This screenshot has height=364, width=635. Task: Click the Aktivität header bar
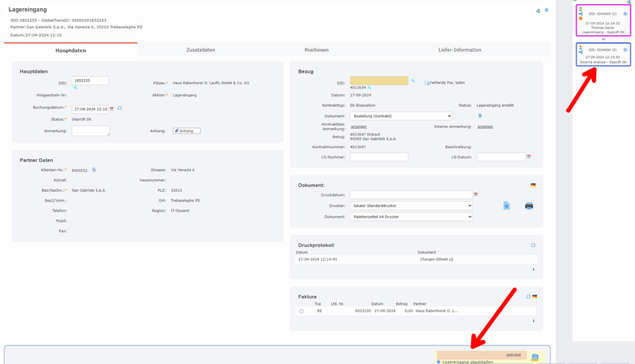pyautogui.click(x=481, y=355)
